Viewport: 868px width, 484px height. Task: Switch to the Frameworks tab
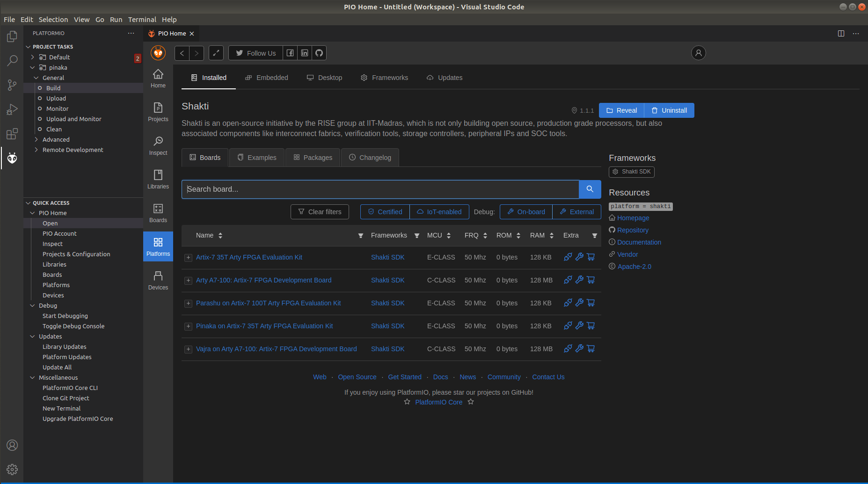[384, 78]
